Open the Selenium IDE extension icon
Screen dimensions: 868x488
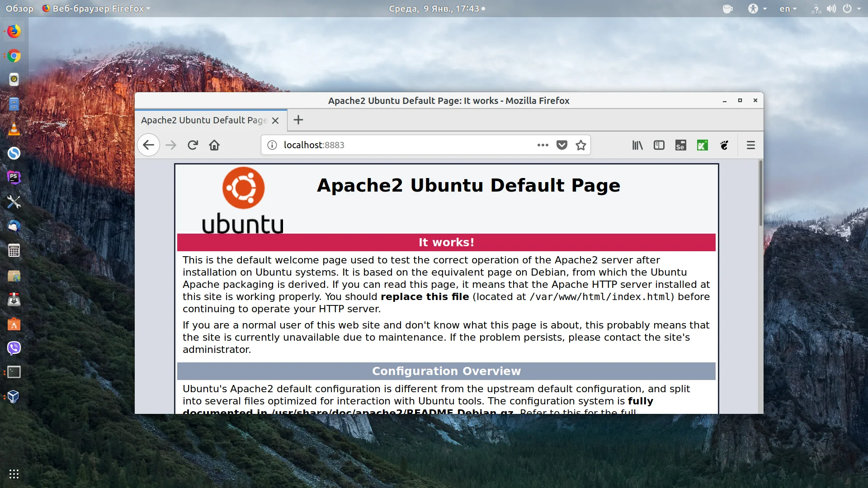tap(680, 145)
